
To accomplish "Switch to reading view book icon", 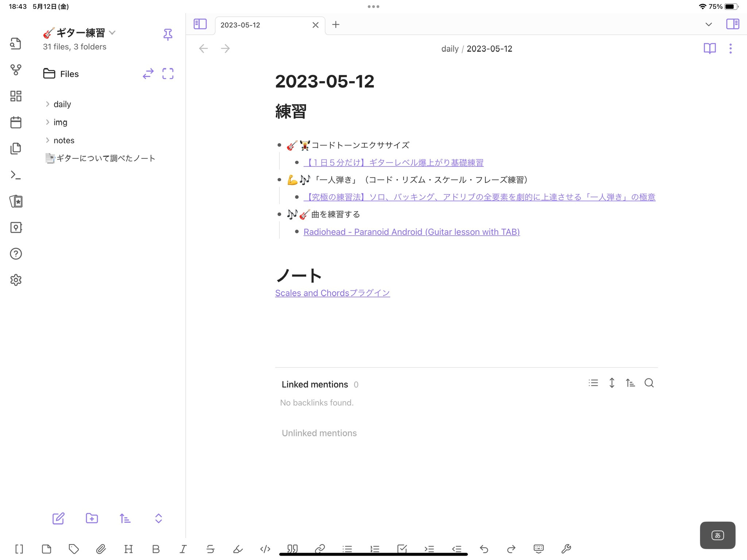I will pyautogui.click(x=709, y=49).
